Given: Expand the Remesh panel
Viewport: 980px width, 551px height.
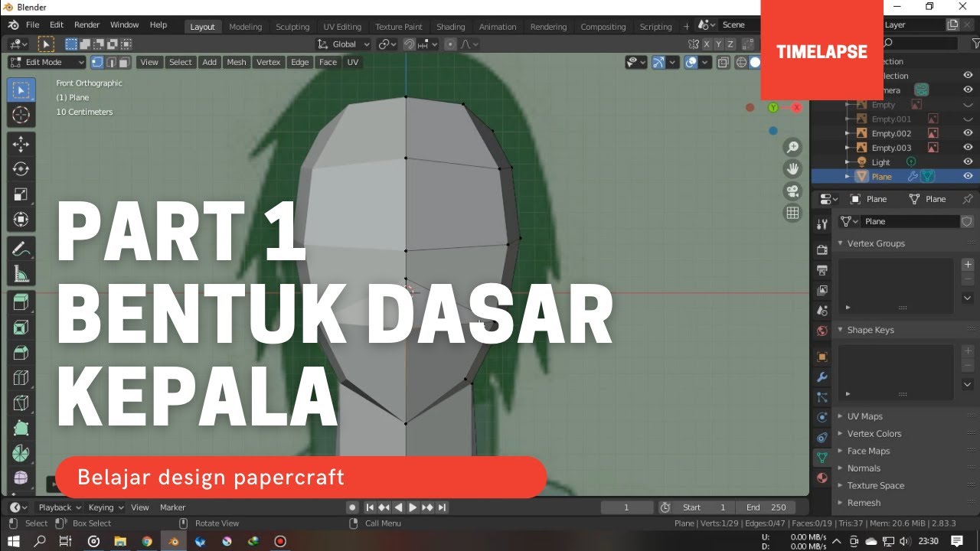Looking at the screenshot, I should pos(840,503).
